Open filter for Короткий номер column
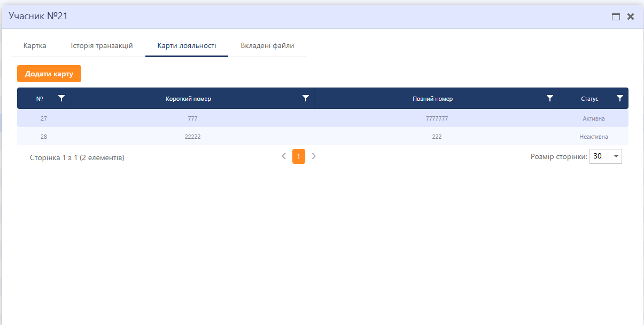 306,98
